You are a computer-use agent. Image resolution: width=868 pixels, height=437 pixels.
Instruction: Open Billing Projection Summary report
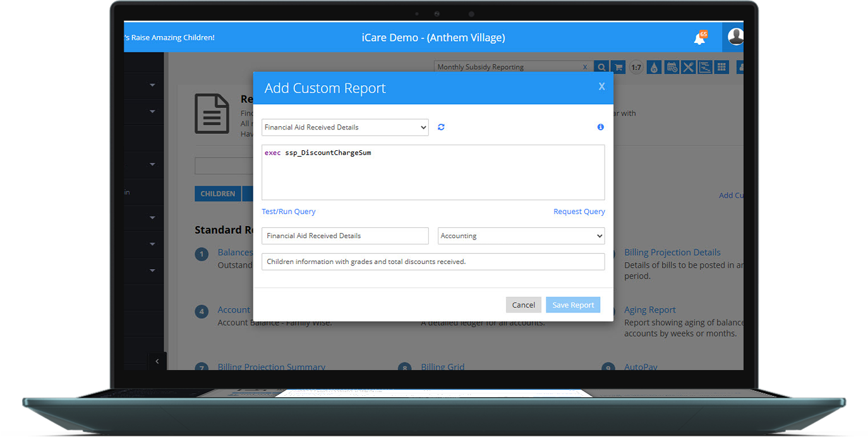(x=272, y=366)
